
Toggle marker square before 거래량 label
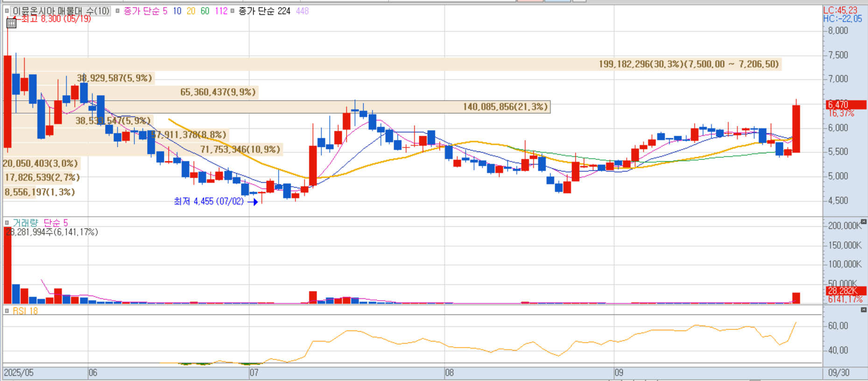point(7,222)
